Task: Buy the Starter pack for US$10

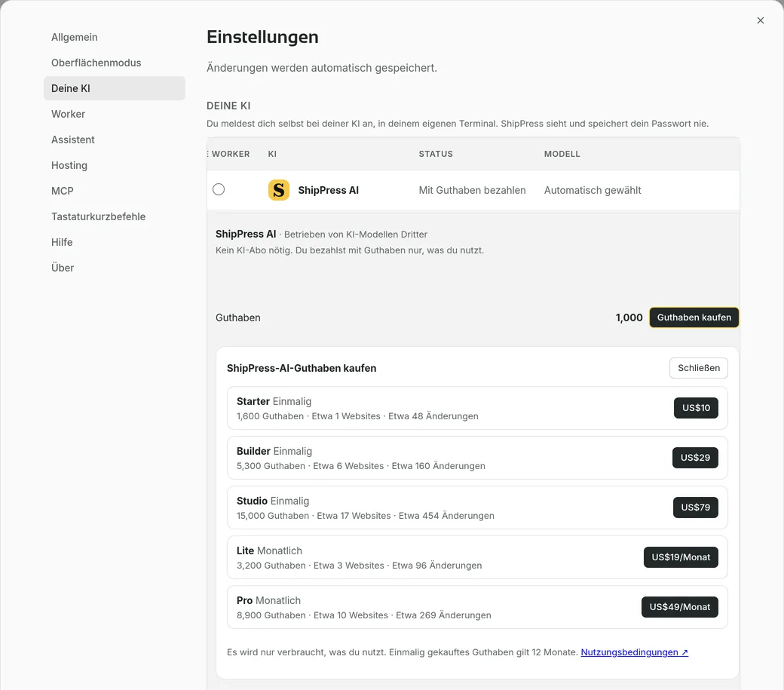Action: click(696, 408)
